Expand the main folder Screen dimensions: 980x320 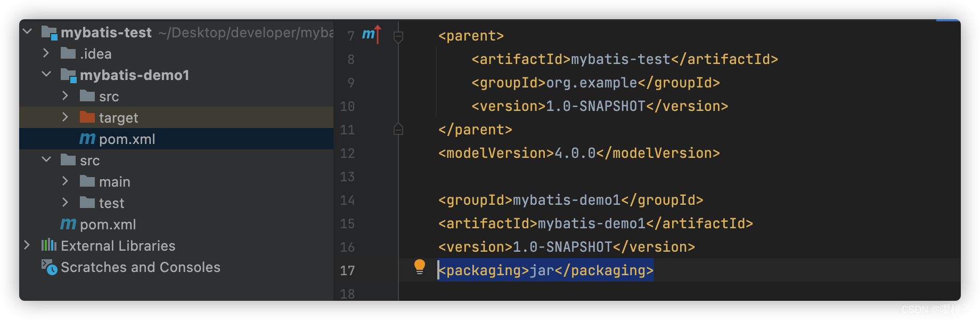(x=66, y=181)
